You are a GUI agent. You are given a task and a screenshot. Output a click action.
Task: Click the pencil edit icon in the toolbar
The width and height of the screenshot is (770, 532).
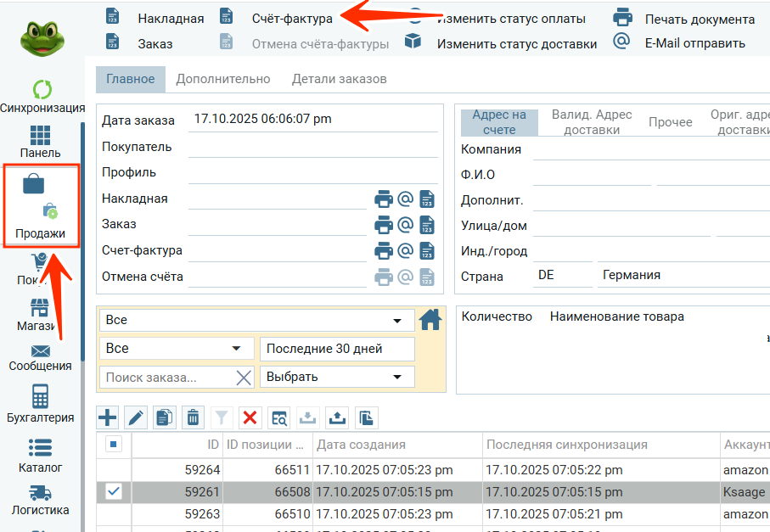[x=136, y=417]
